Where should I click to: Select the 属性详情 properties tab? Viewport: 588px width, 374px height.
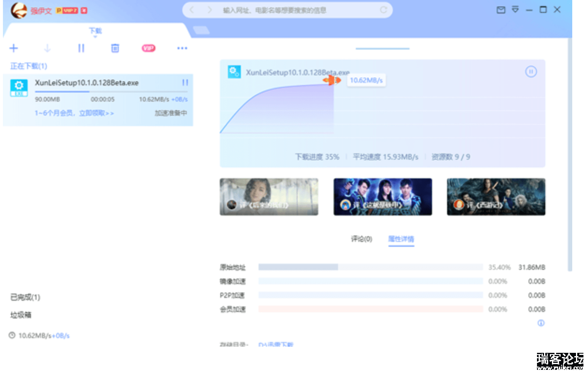(401, 239)
